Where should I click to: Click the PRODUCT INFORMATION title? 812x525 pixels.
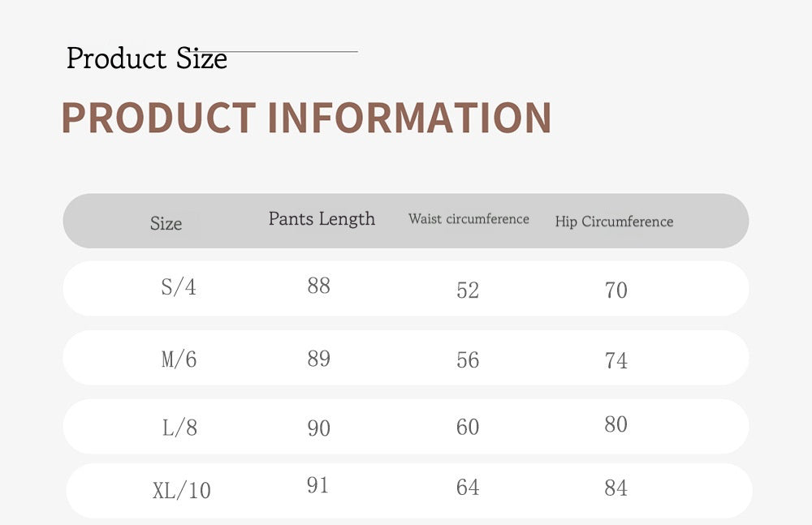click(306, 118)
